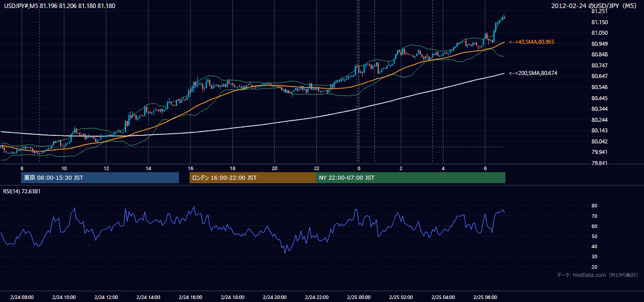Image resolution: width=644 pixels, height=302 pixels.
Task: Click the 2/24 18:00 date axis label
Action: [x=232, y=297]
